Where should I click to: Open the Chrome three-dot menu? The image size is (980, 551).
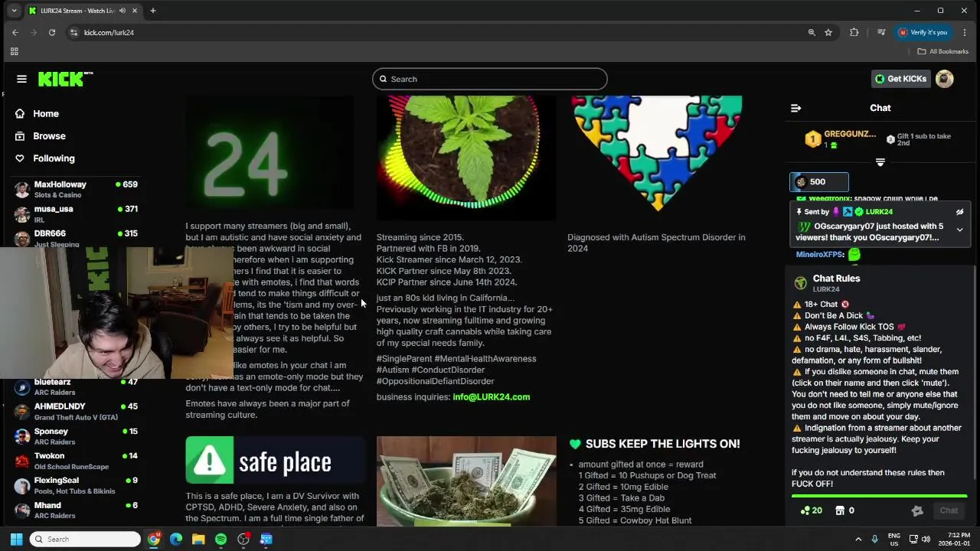pyautogui.click(x=965, y=32)
